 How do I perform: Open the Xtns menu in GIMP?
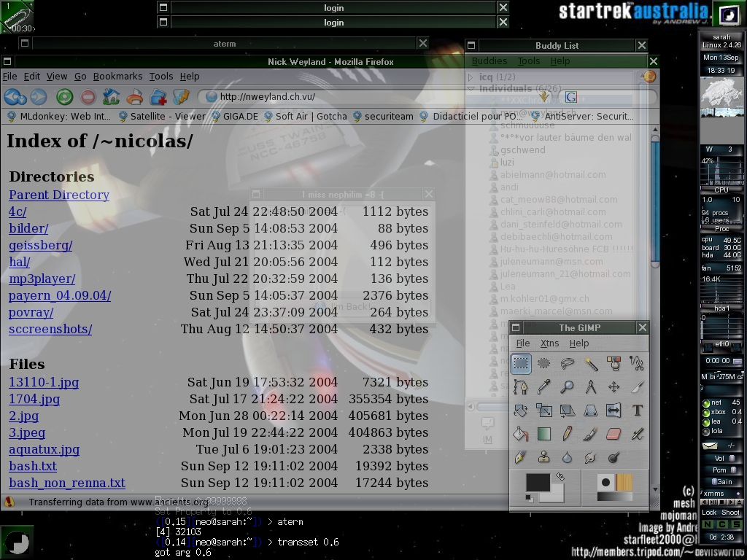click(x=549, y=343)
